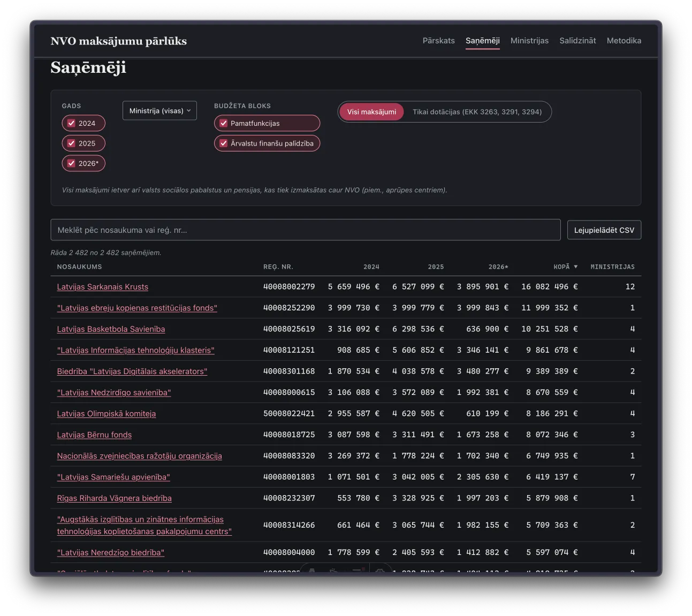Select the Saņēmēji navigation tab
The height and width of the screenshot is (616, 692).
click(482, 41)
